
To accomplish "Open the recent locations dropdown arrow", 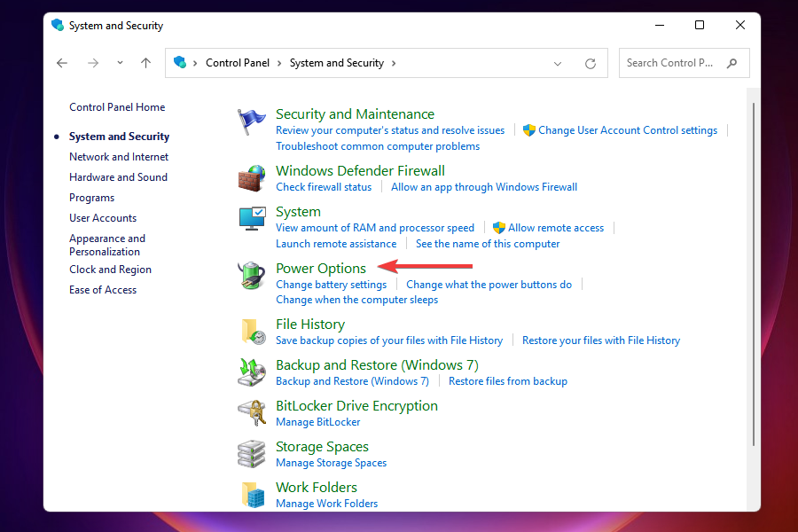I will point(120,63).
